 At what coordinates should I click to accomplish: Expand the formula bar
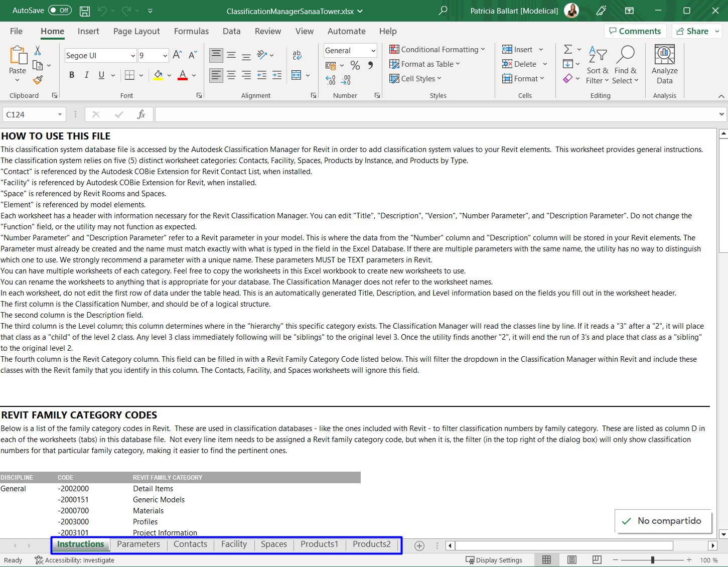point(721,114)
